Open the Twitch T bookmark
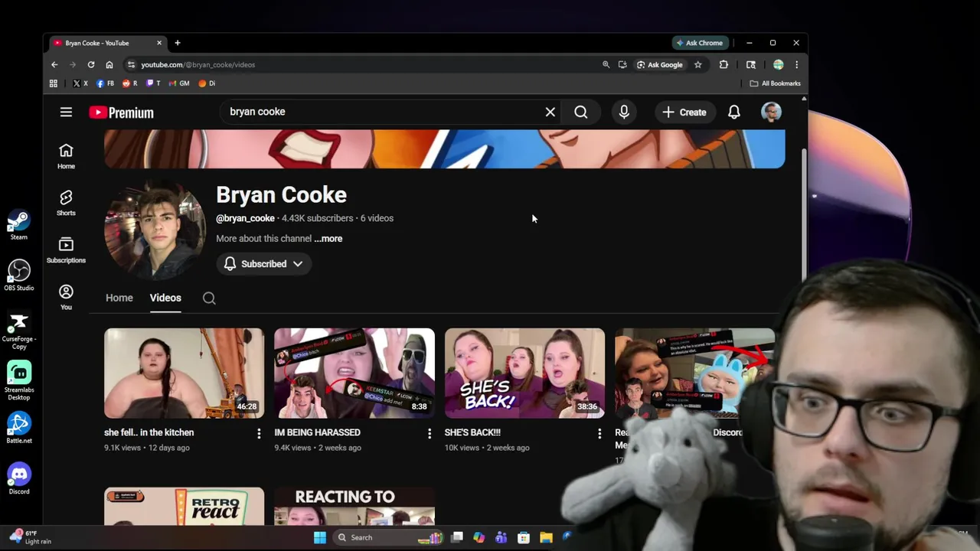 (154, 83)
